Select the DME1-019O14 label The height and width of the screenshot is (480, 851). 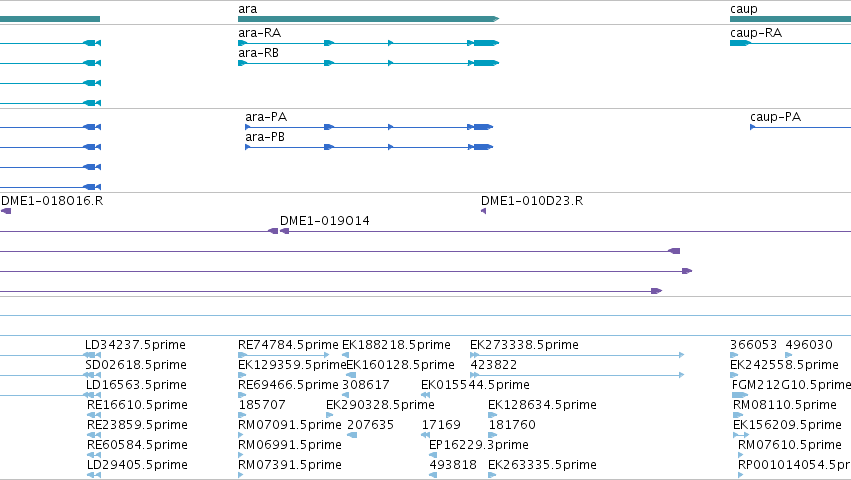point(325,221)
